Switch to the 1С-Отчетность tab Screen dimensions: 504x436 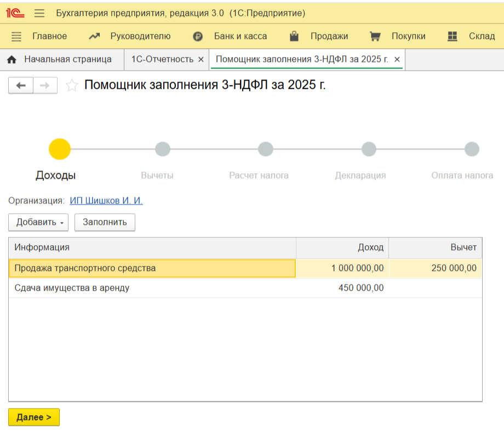click(162, 59)
